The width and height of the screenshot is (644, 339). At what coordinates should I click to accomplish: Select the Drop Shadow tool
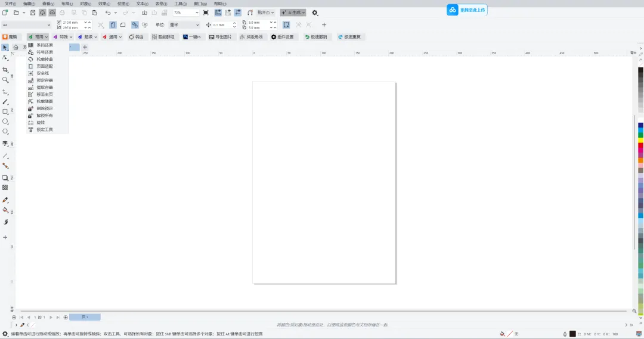(x=5, y=178)
